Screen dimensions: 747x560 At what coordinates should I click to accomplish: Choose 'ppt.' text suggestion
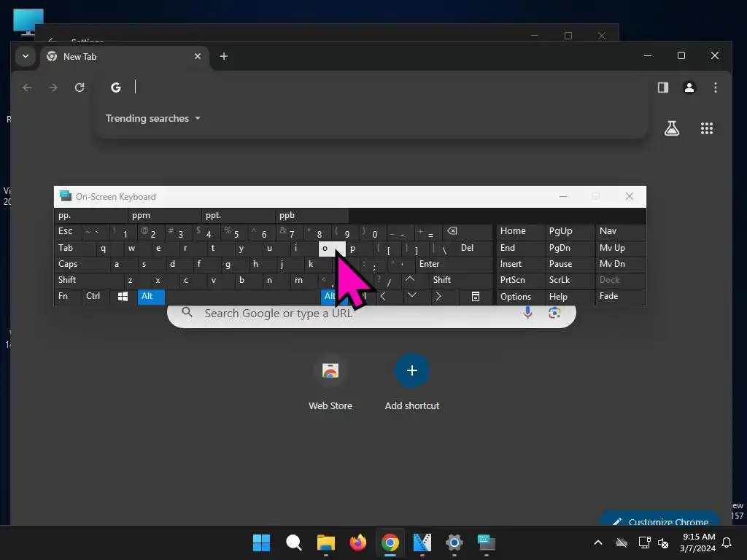click(239, 215)
